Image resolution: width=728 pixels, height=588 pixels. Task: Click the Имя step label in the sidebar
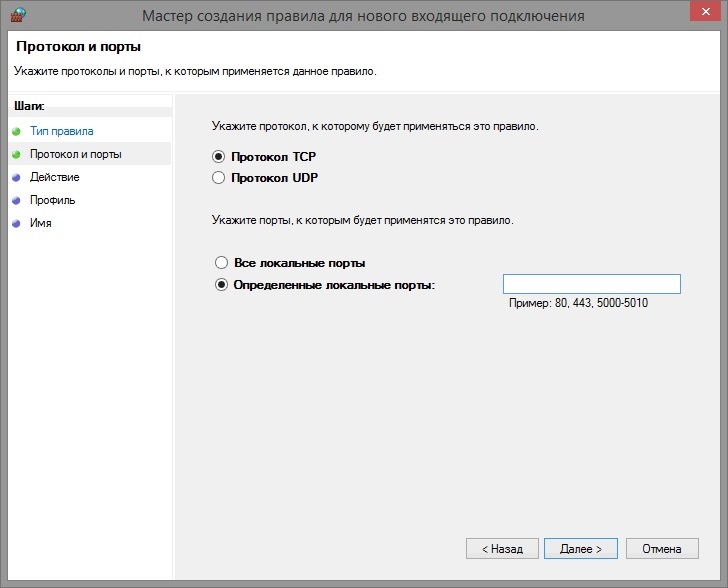41,223
